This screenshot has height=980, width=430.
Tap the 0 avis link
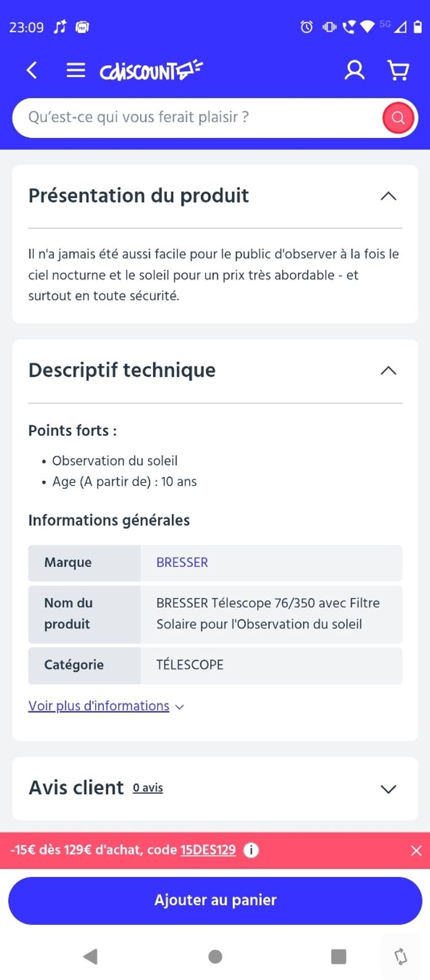click(148, 788)
